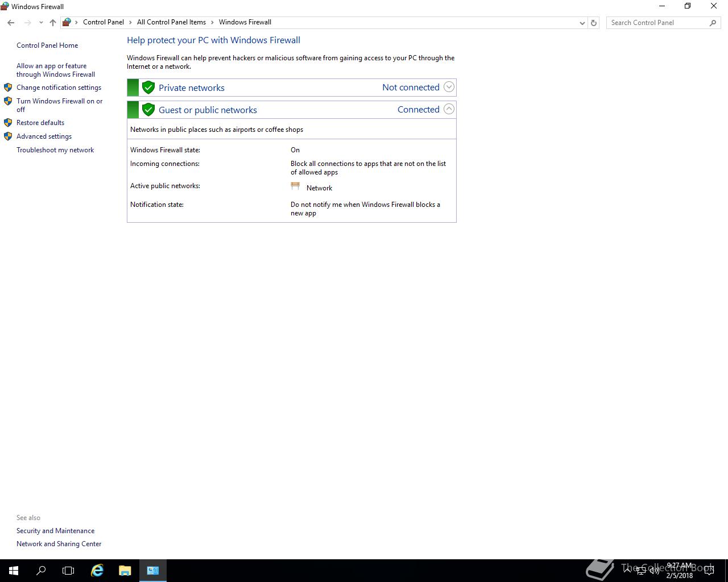Click the Incoming connections: label
728x582 pixels.
tap(165, 164)
